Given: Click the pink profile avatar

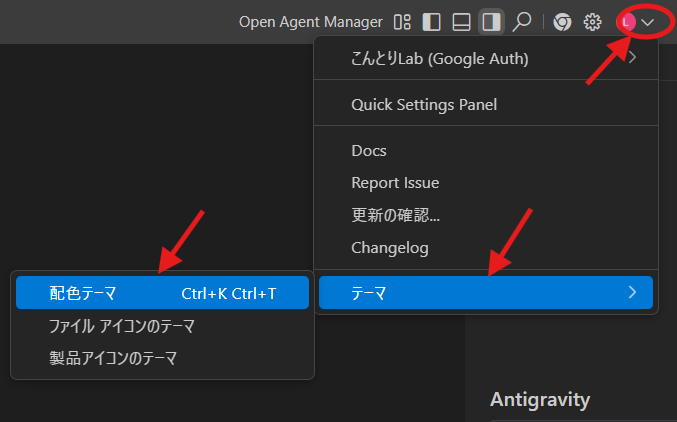Looking at the screenshot, I should (627, 21).
